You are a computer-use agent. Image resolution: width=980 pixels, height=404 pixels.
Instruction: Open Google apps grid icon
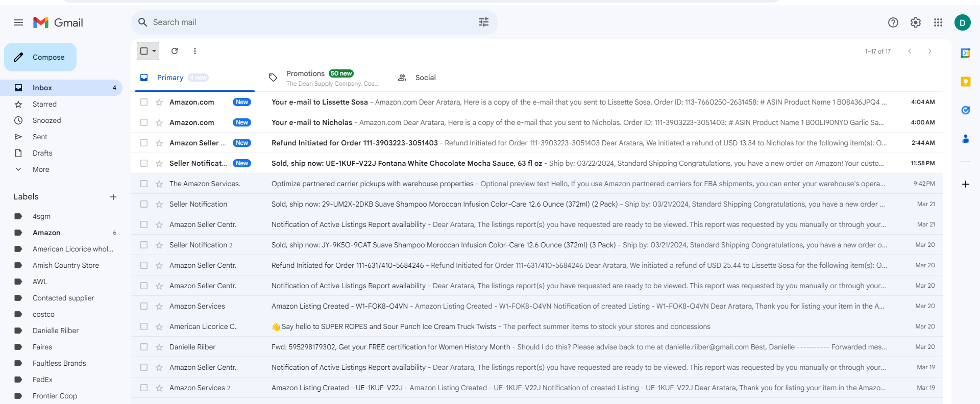pos(938,22)
